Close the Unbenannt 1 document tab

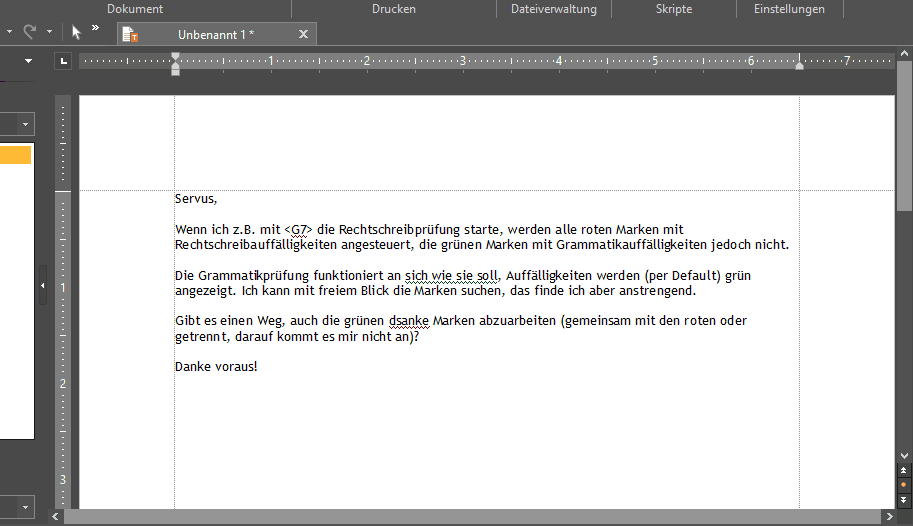pyautogui.click(x=303, y=34)
